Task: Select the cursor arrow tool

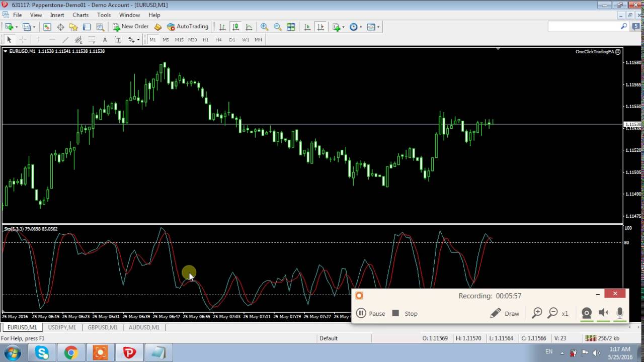Action: [x=9, y=40]
